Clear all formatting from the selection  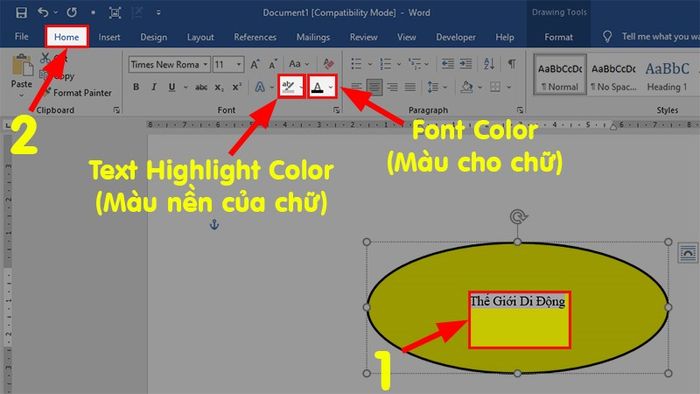click(x=329, y=64)
